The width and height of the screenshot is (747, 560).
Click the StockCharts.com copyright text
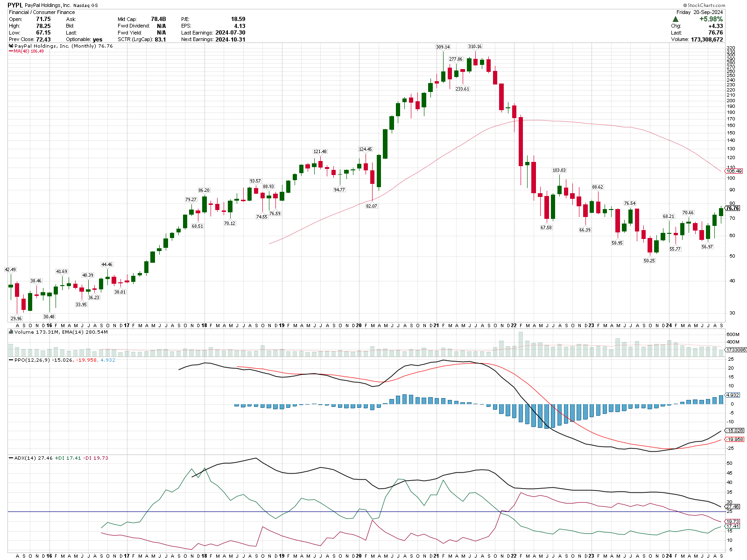tap(704, 6)
